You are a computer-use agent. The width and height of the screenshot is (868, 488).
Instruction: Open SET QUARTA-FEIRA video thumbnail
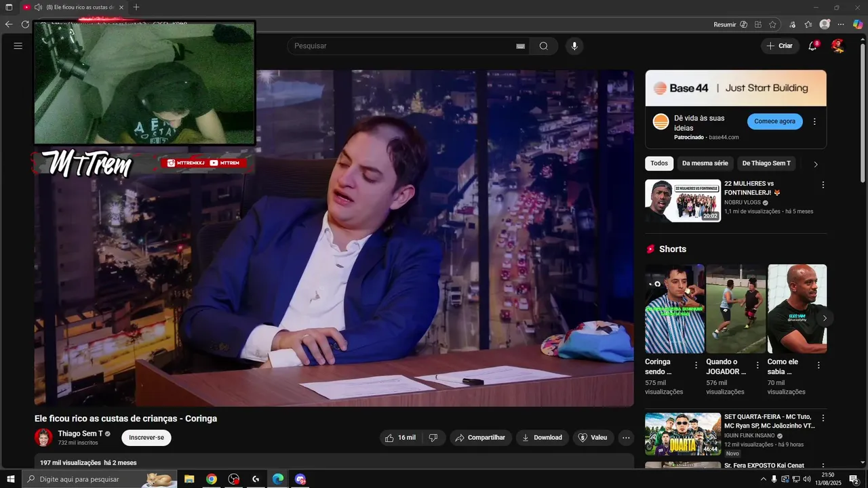(x=683, y=434)
